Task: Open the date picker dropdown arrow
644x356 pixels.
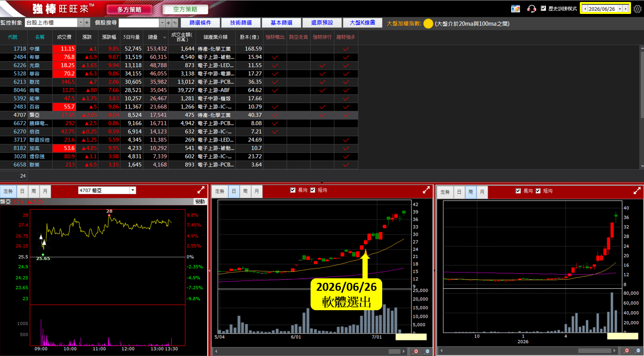Action: pos(620,9)
